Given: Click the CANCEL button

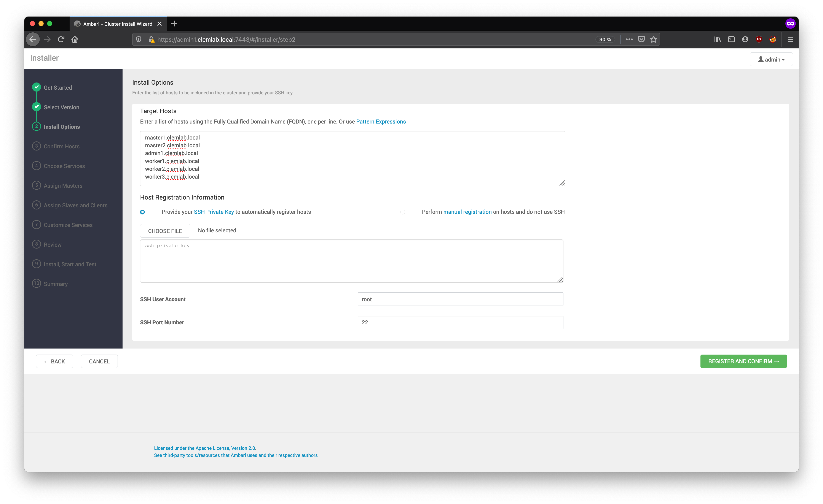Looking at the screenshot, I should click(x=99, y=361).
